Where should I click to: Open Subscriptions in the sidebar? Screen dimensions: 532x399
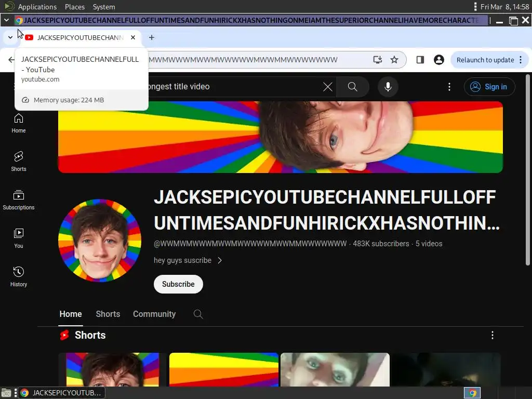coord(19,200)
